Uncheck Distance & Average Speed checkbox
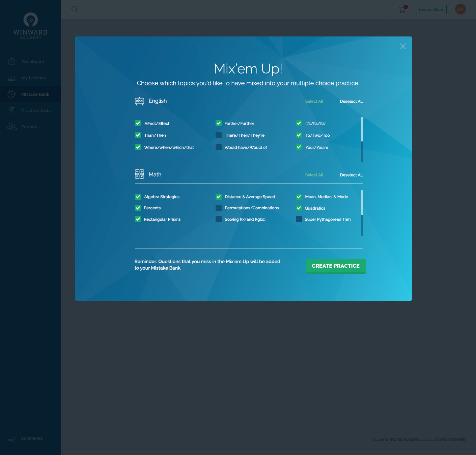Image resolution: width=476 pixels, height=455 pixels. coord(219,196)
